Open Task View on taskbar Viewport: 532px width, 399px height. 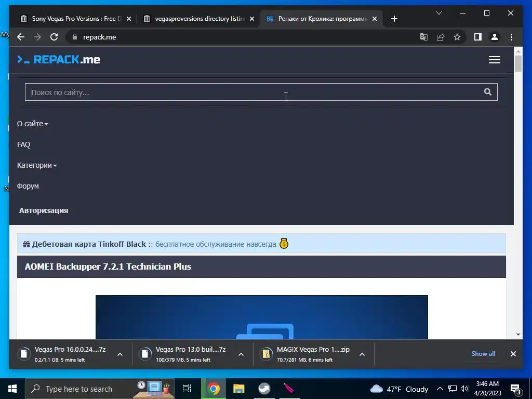187,389
